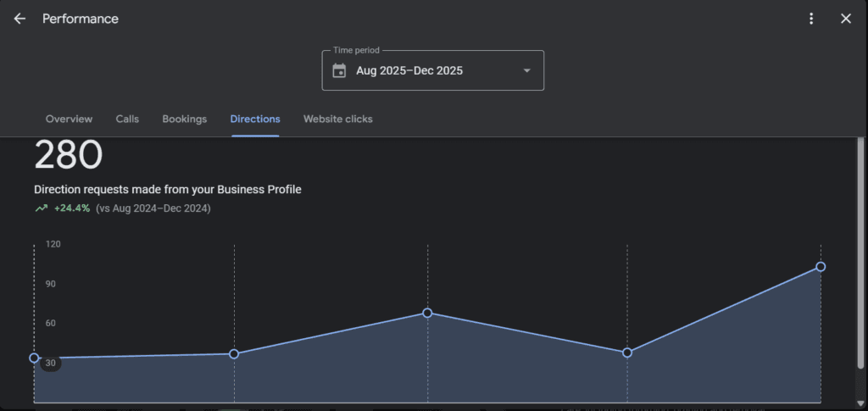Open the Bookings tab
Viewport: 868px width, 411px height.
[184, 119]
